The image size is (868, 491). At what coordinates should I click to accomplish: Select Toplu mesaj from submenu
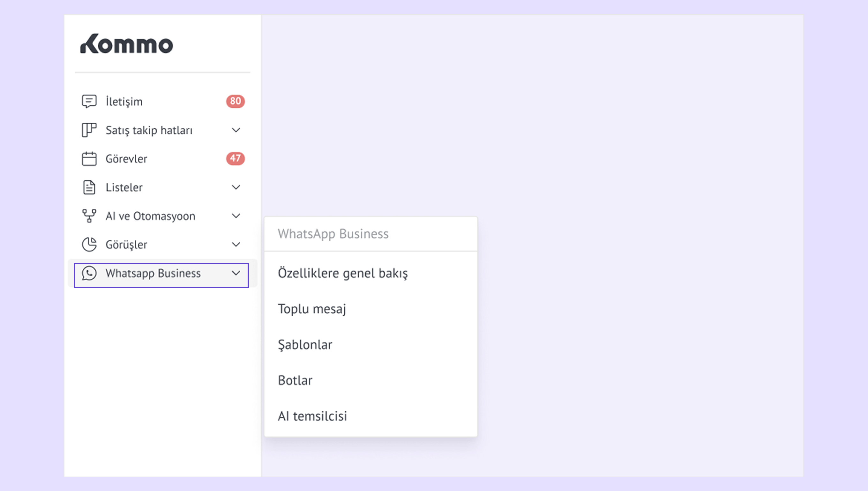point(312,309)
